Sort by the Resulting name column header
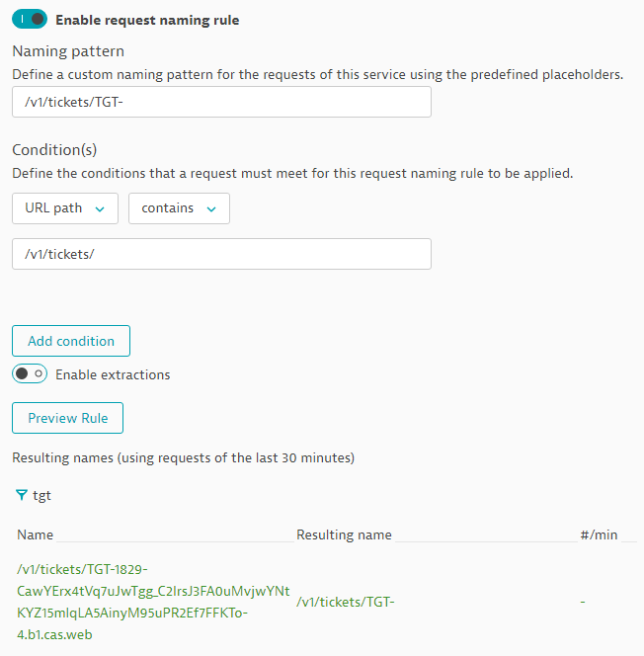This screenshot has height=656, width=644. point(344,534)
